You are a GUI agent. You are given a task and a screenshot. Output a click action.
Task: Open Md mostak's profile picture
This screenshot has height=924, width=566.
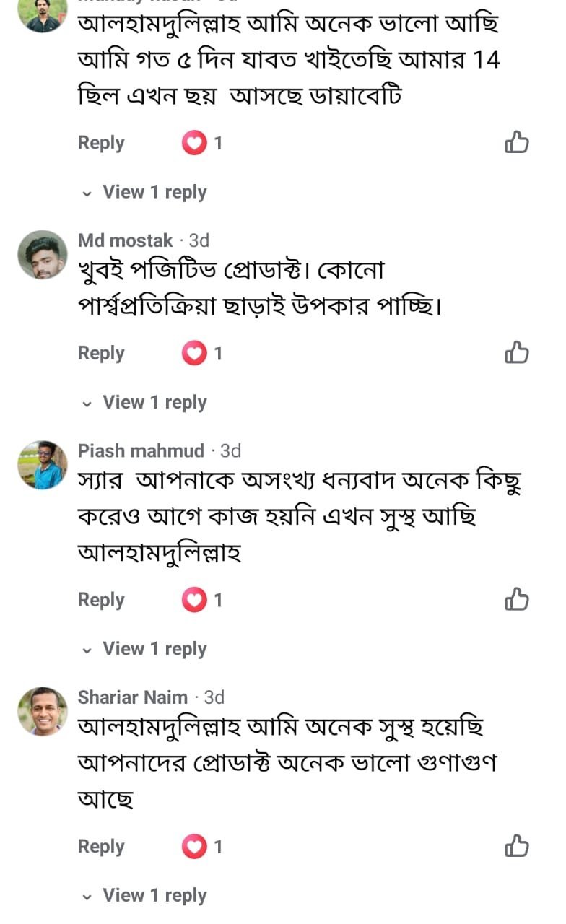tap(43, 255)
